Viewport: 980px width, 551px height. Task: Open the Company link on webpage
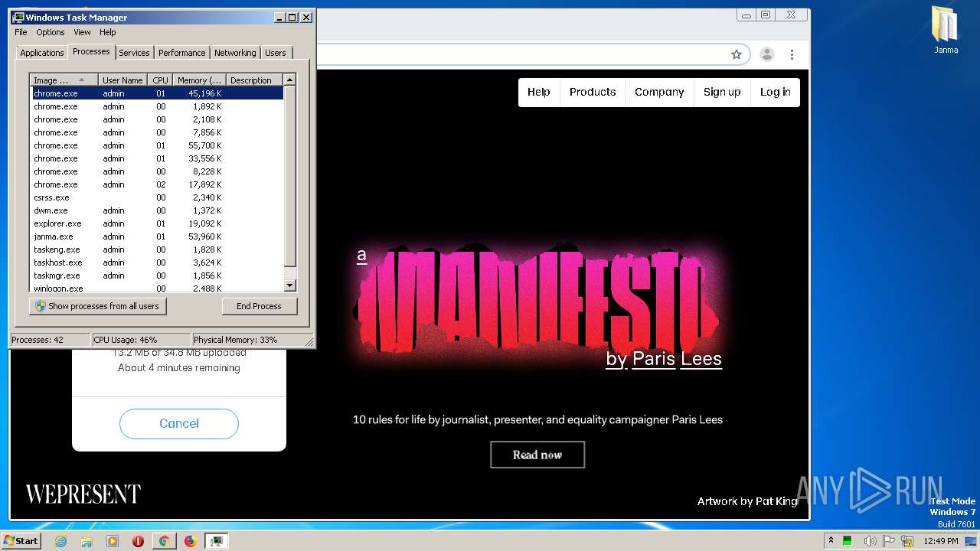click(659, 92)
